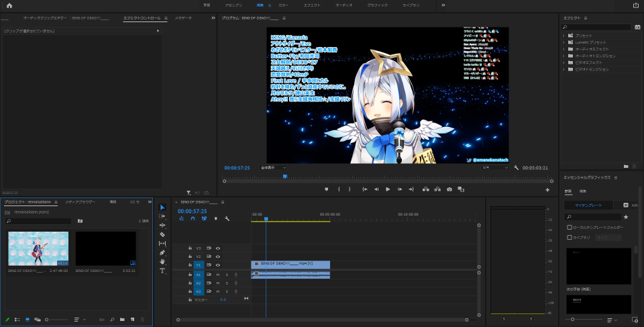Open timeline wrench display settings

pyautogui.click(x=227, y=219)
